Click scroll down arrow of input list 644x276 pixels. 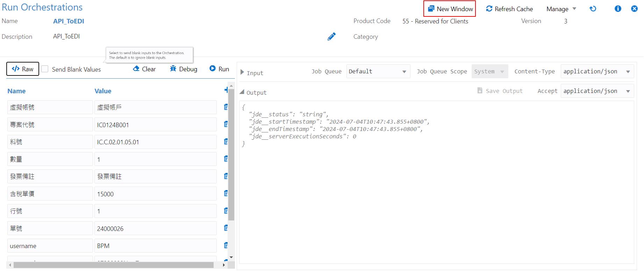click(231, 257)
